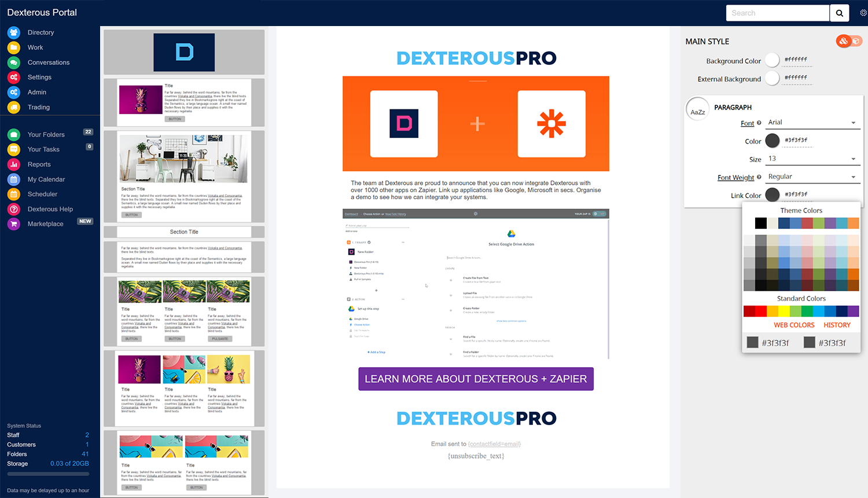Click the Zapier asterisk logo tile in email
Screen dimensions: 868x498
pyautogui.click(x=551, y=123)
